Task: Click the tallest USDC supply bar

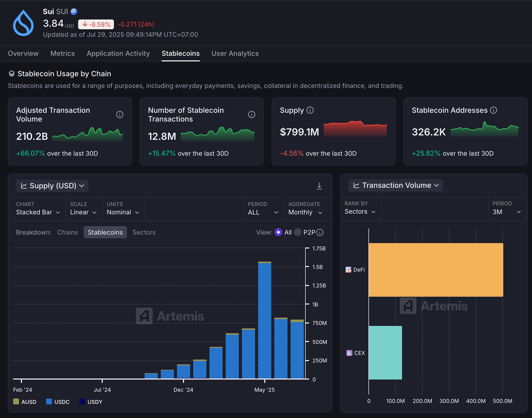Action: [x=265, y=318]
